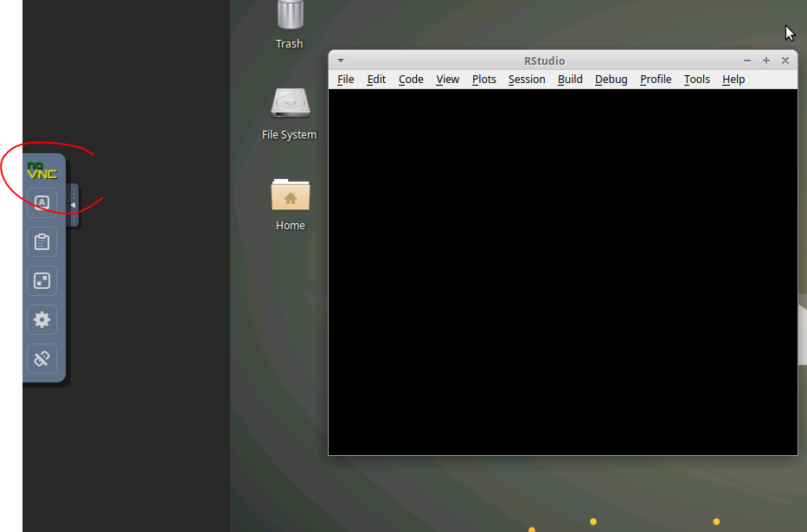Open the RStudio File menu

pyautogui.click(x=345, y=80)
